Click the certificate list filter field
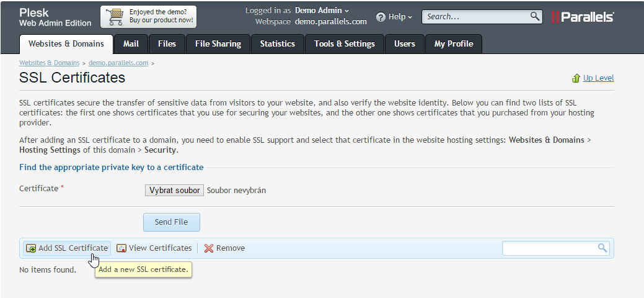 coord(549,248)
